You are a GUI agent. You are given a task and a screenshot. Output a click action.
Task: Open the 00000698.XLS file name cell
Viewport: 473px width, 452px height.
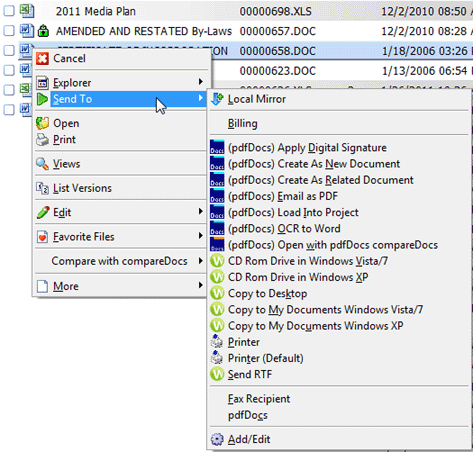[x=276, y=11]
